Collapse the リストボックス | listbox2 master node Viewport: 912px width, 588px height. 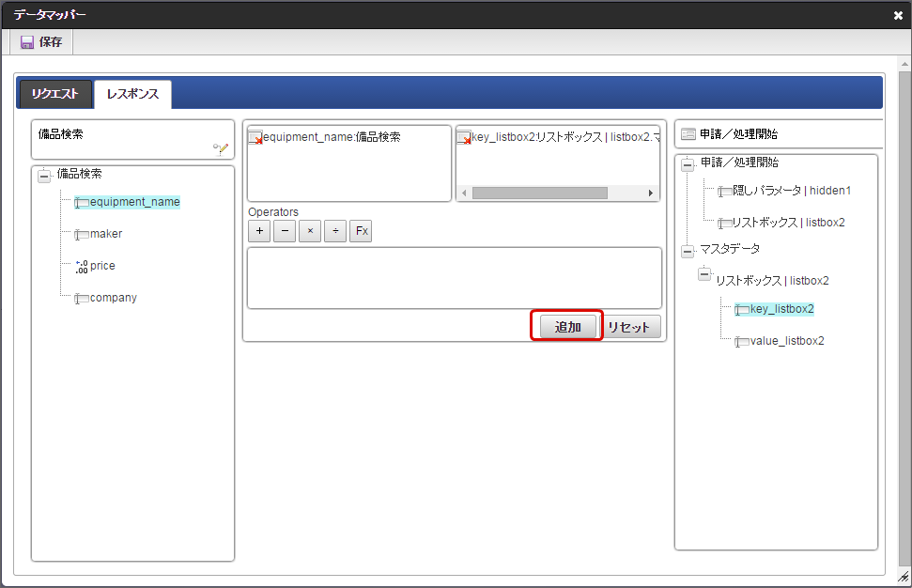(704, 273)
